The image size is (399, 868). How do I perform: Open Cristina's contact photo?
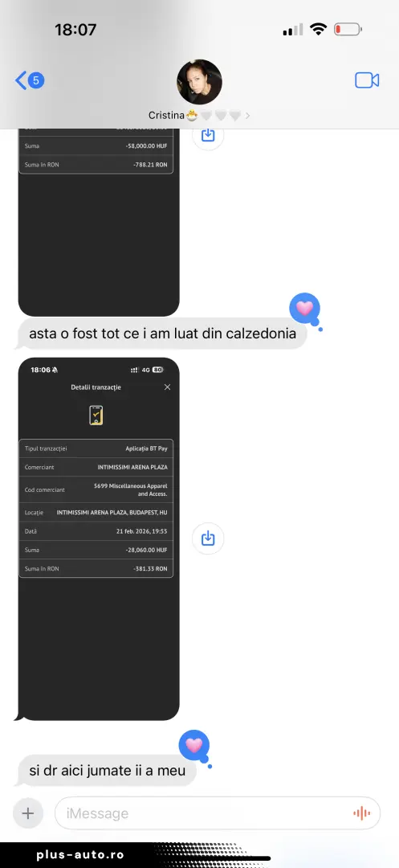point(199,82)
